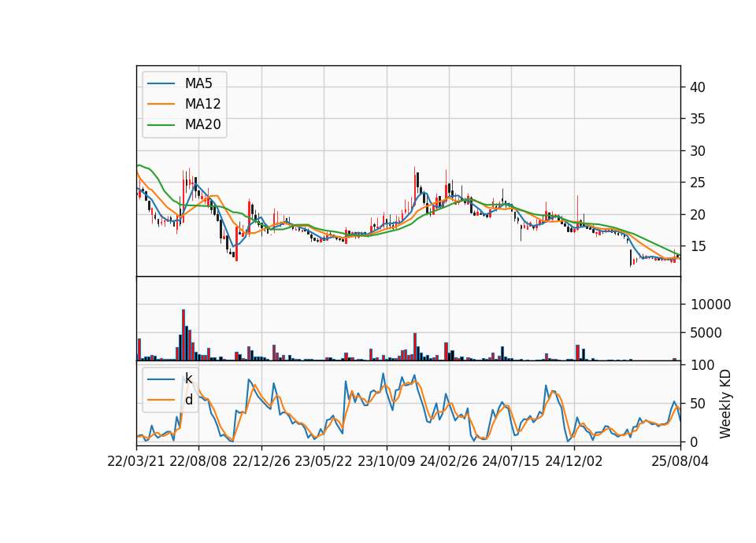
Task: Click the MA5 legend label
Action: pyautogui.click(x=198, y=83)
